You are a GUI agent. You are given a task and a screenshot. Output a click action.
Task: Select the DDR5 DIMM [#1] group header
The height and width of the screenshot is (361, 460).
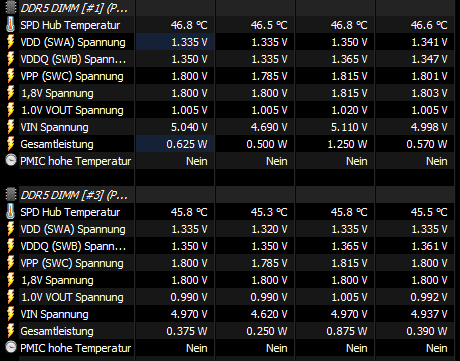[x=74, y=8]
